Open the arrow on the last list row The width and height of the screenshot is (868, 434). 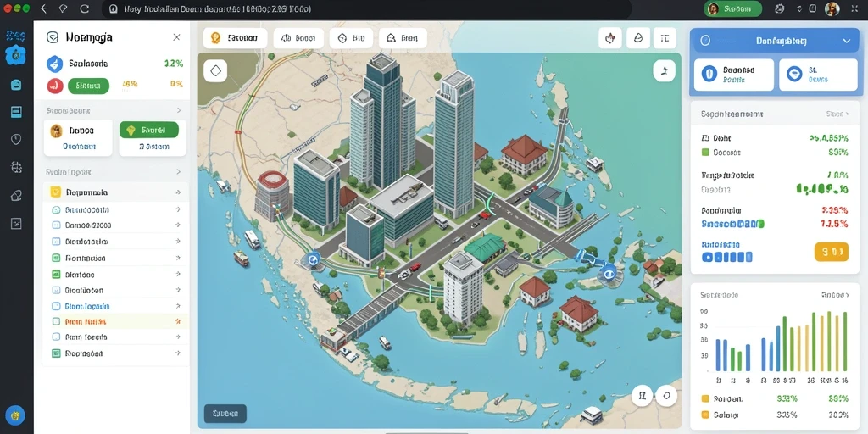(x=178, y=353)
